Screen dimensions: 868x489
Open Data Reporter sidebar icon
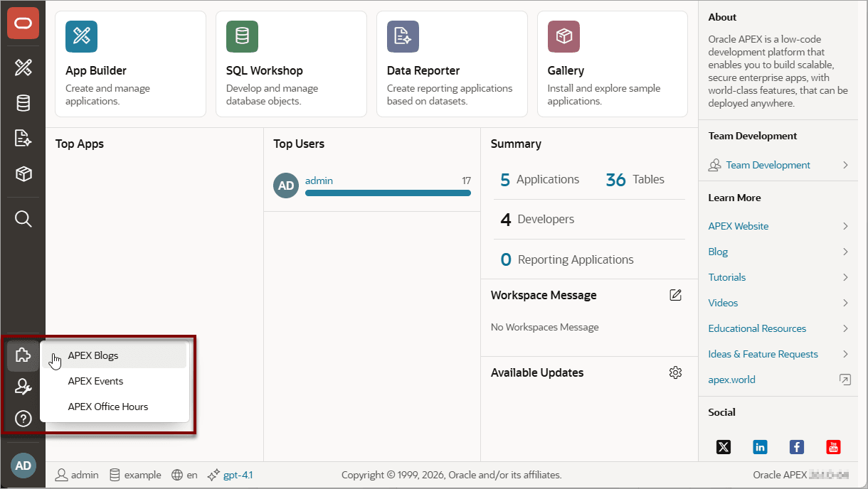coord(23,138)
